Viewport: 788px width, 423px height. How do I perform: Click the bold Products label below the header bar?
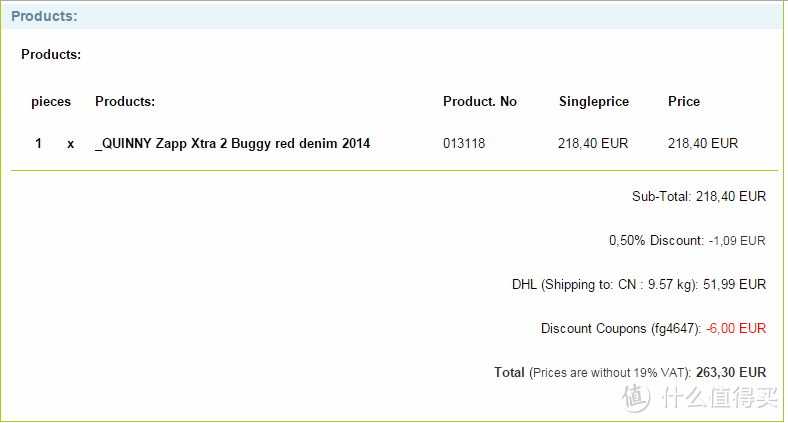(x=51, y=54)
